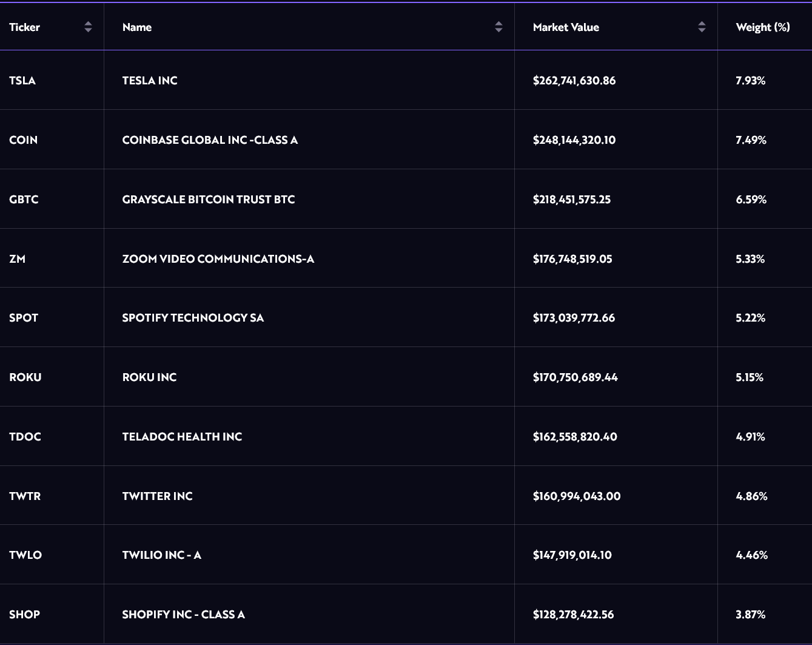Click Twitter's 4.86% weight
Image resolution: width=812 pixels, height=645 pixels.
tap(751, 496)
